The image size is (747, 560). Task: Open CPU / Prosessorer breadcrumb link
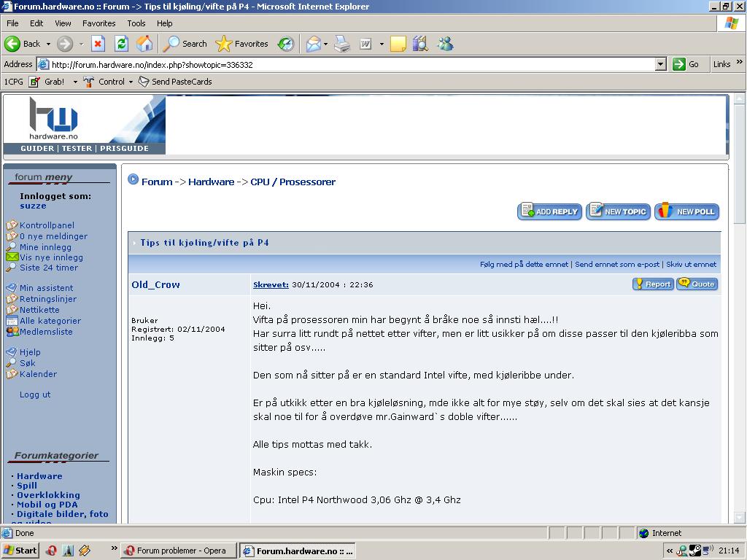pos(293,182)
